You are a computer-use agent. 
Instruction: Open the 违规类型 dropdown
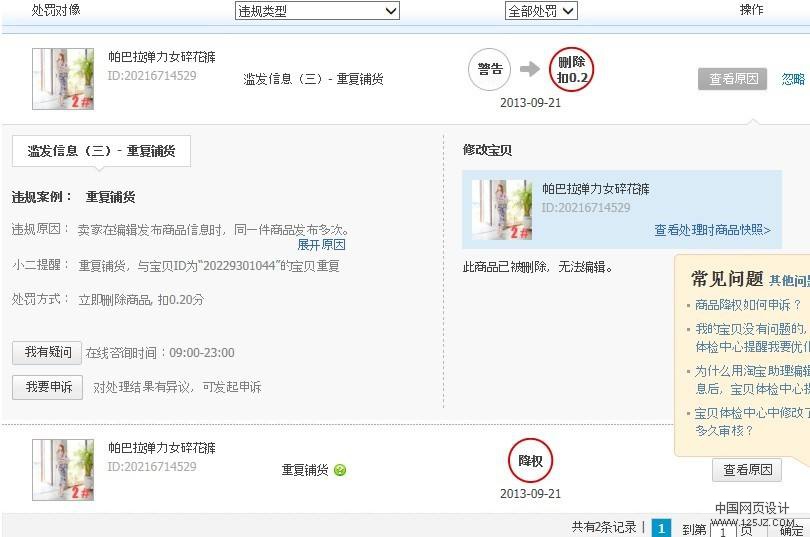pos(317,11)
